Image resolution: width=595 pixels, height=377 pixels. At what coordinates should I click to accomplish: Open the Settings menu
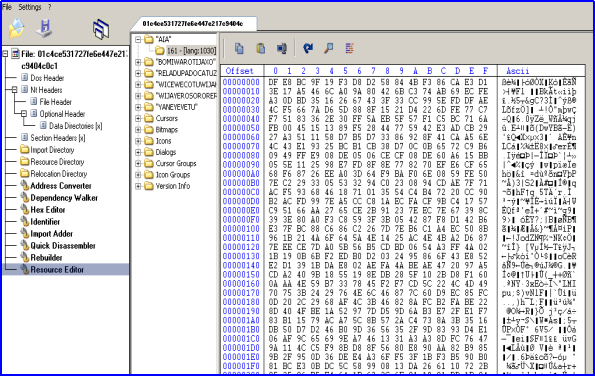click(x=30, y=7)
